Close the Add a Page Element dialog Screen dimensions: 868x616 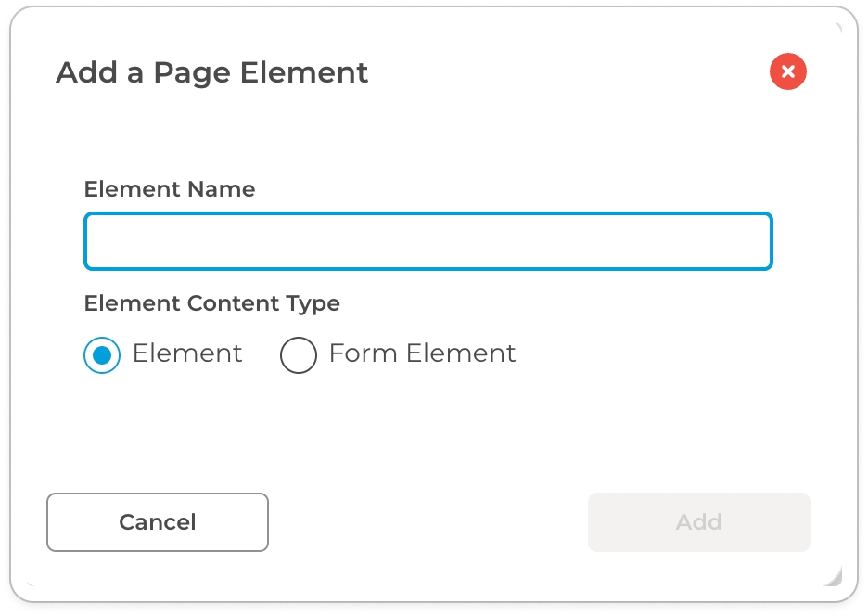[x=787, y=71]
